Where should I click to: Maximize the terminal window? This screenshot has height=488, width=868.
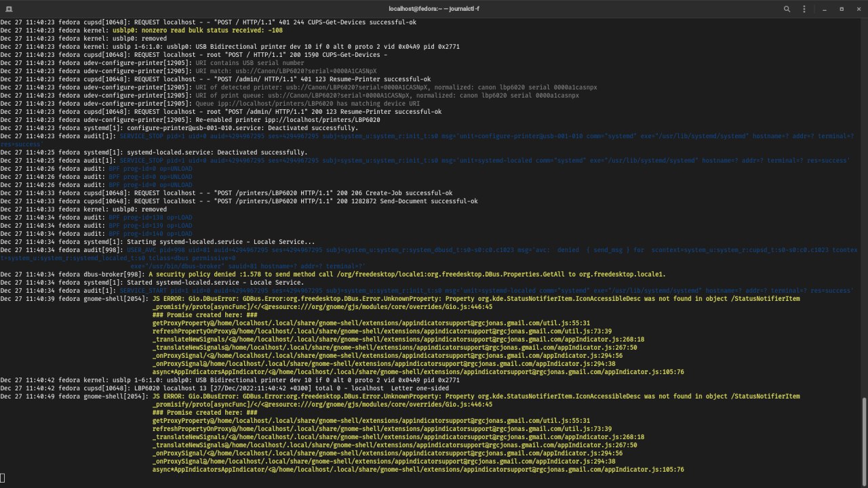pyautogui.click(x=842, y=9)
